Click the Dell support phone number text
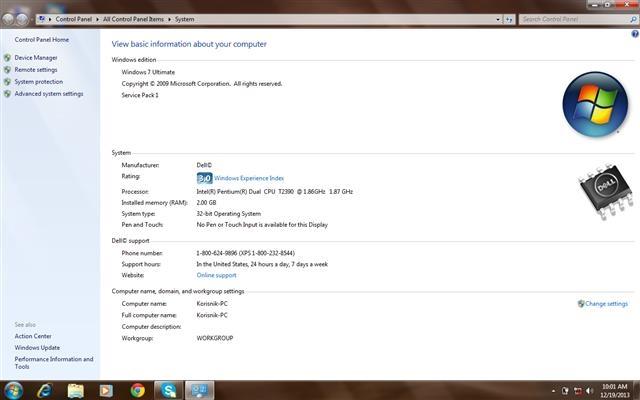 click(x=245, y=253)
